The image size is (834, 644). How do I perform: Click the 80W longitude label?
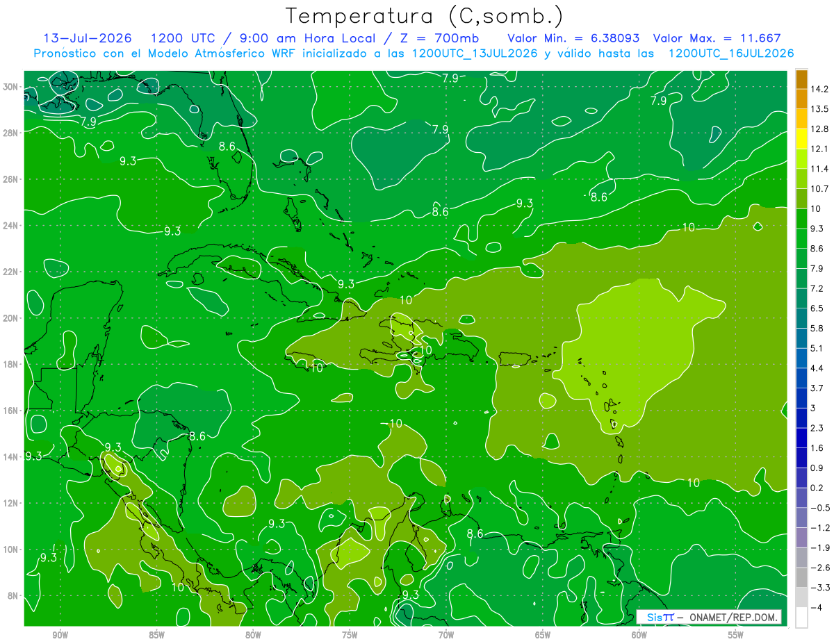tap(253, 636)
